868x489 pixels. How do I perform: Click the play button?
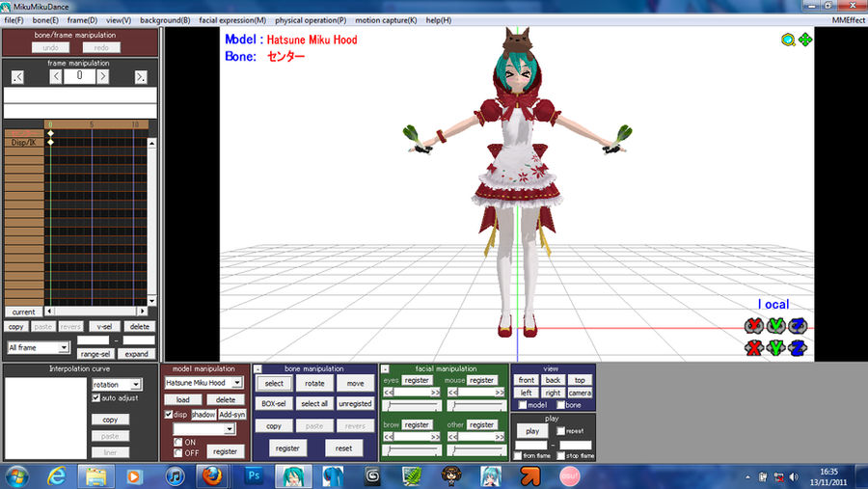(x=532, y=431)
